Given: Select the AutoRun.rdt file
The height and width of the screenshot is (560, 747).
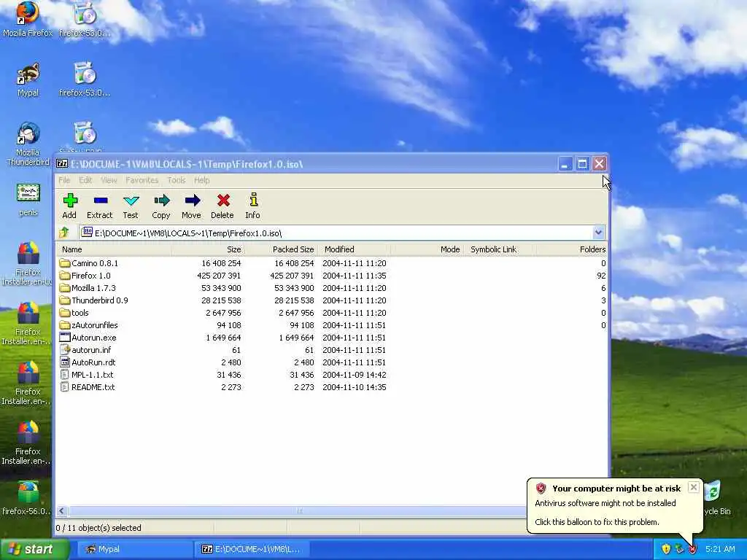Looking at the screenshot, I should coord(88,362).
